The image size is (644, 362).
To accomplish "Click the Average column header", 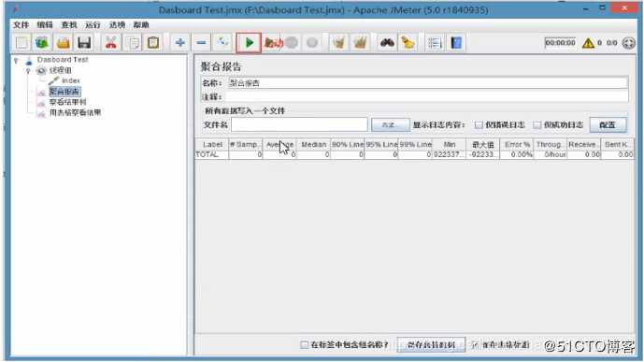I will [x=279, y=145].
